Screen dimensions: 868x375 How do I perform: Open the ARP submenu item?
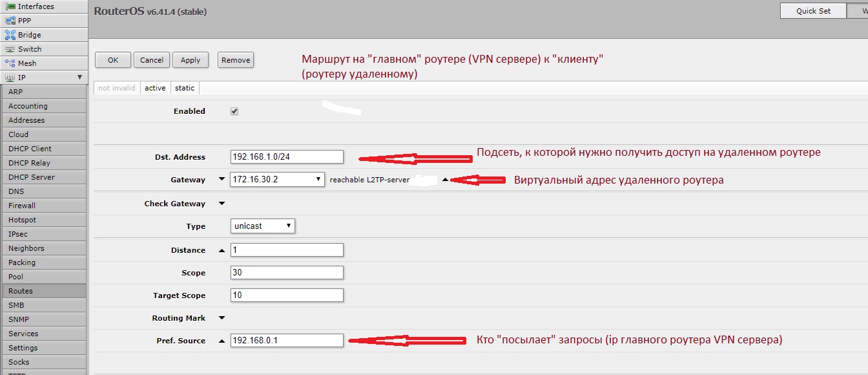45,92
